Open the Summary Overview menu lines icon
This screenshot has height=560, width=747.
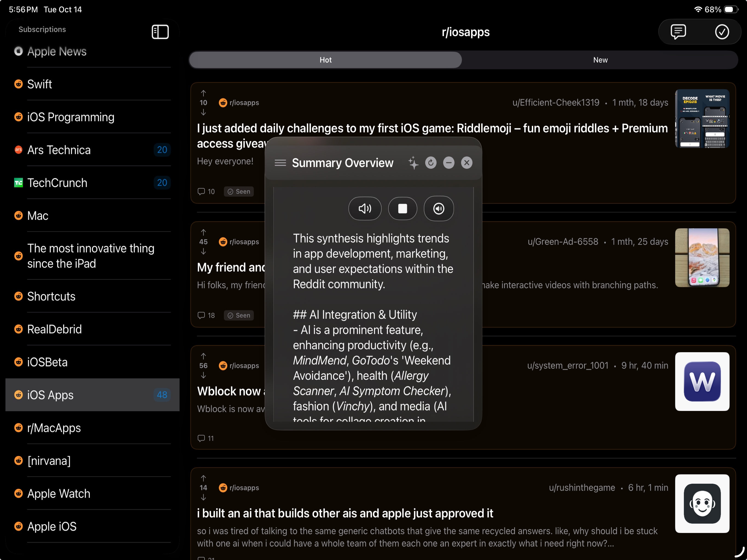point(280,163)
